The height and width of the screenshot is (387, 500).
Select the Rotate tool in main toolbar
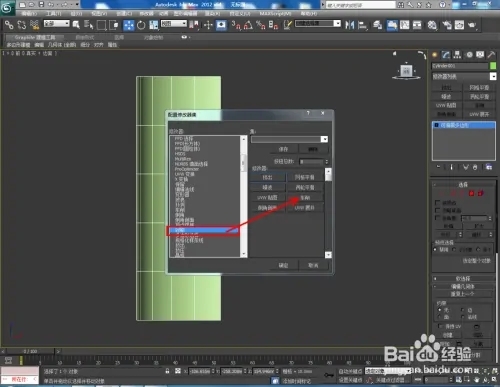pos(141,25)
